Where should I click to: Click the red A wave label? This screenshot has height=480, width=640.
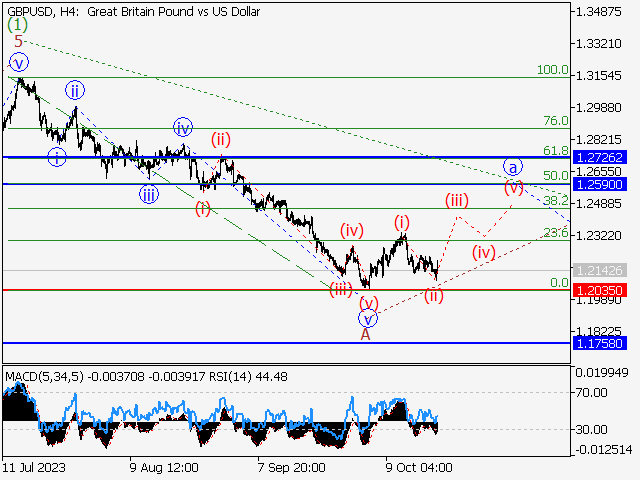pyautogui.click(x=365, y=334)
